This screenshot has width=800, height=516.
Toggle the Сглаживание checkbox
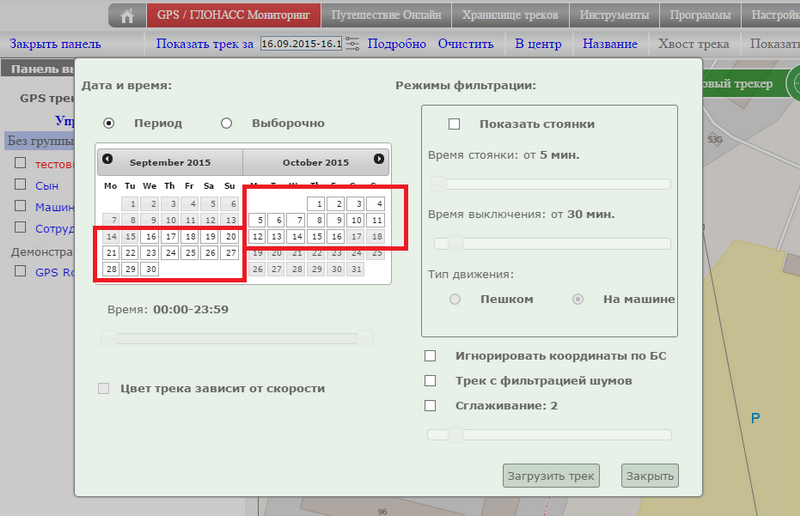click(431, 406)
